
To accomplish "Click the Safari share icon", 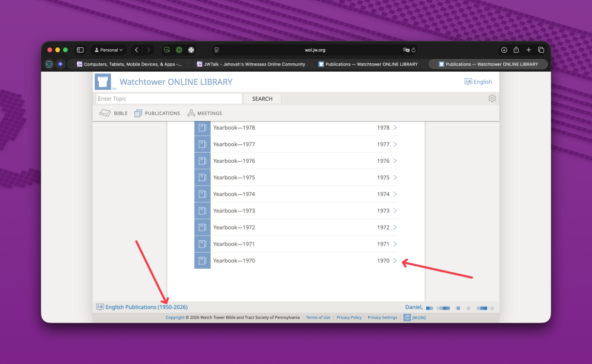I will click(x=516, y=50).
